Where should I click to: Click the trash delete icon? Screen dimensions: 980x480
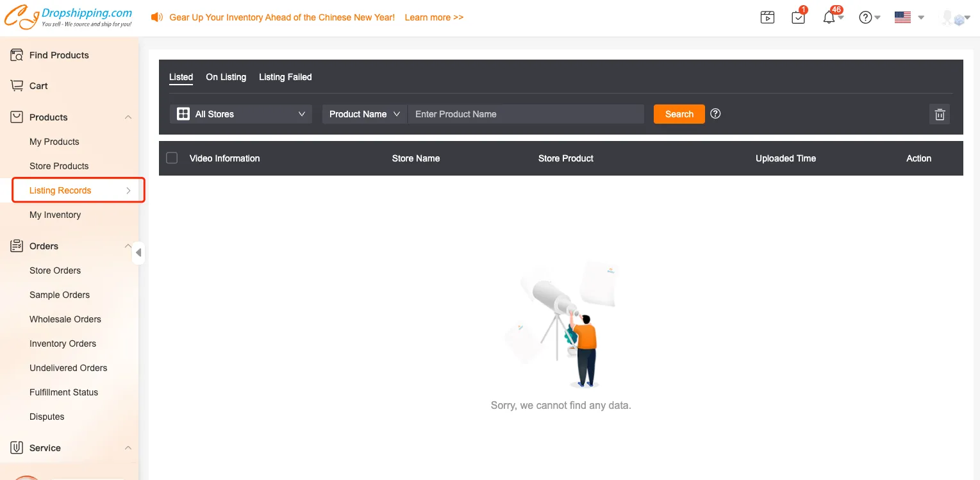coord(940,114)
